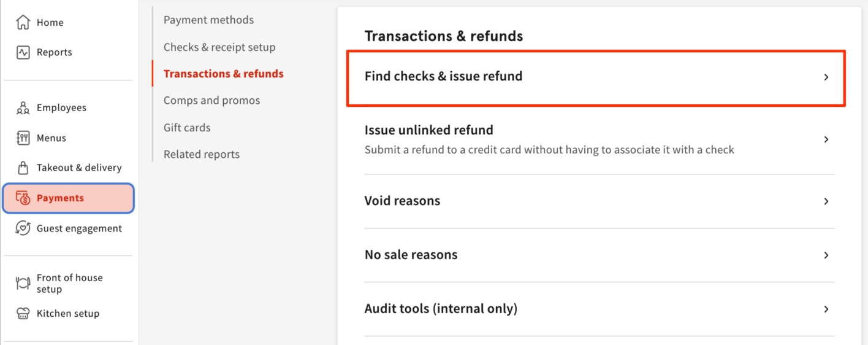Click the Takeout & delivery bag icon

[x=23, y=168]
